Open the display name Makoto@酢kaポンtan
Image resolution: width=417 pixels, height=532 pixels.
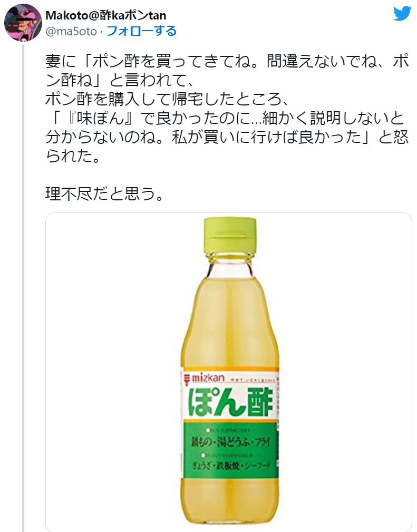tap(106, 15)
